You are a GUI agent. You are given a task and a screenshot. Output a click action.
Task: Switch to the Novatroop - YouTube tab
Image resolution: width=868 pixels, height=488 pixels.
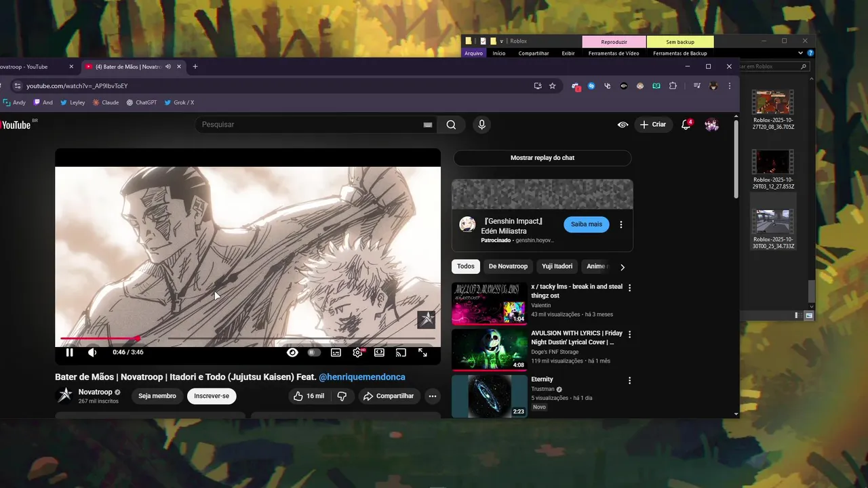point(34,66)
